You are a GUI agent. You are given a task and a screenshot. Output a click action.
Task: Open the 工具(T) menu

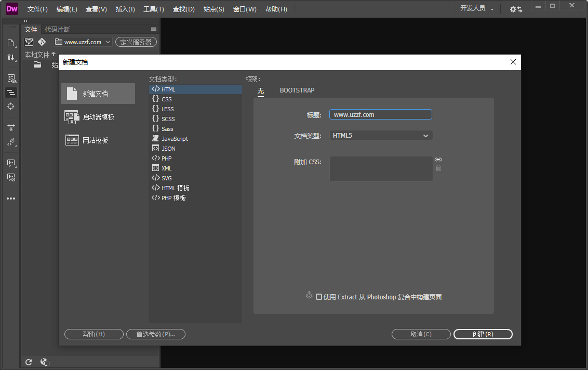coord(153,9)
